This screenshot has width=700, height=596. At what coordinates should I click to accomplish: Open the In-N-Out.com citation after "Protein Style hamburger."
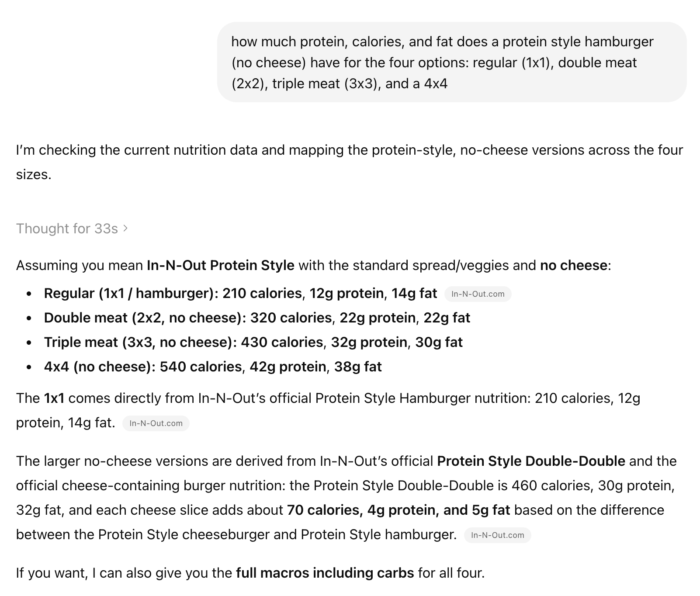click(497, 535)
